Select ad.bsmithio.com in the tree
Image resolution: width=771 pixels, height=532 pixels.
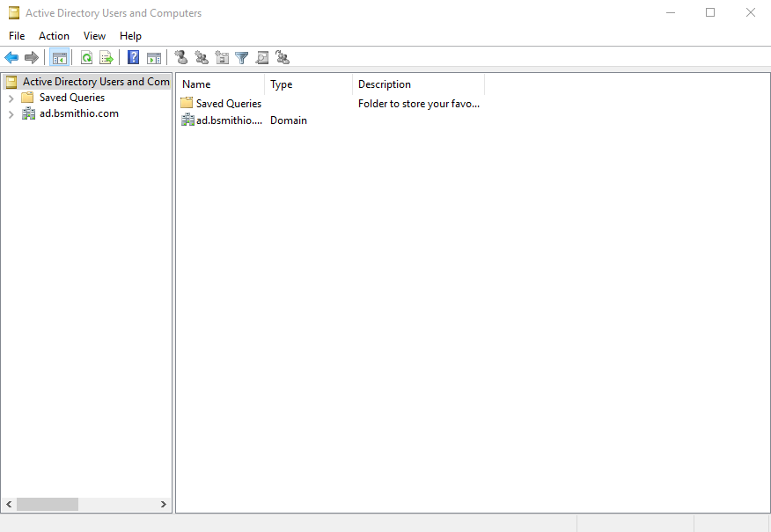pyautogui.click(x=79, y=113)
